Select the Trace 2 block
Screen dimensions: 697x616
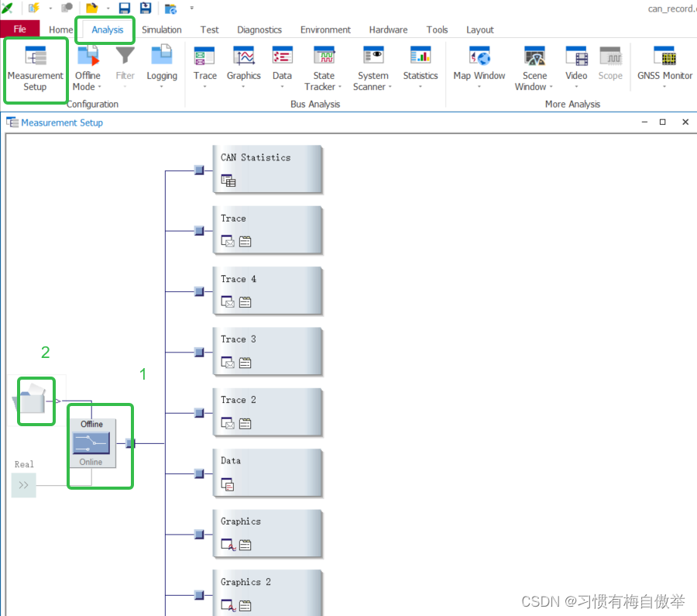click(x=267, y=412)
